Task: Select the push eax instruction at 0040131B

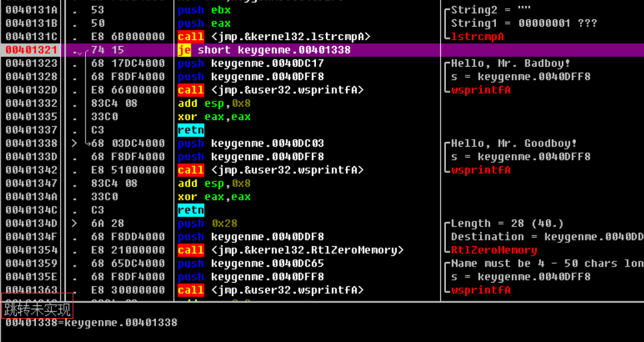Action: point(204,23)
